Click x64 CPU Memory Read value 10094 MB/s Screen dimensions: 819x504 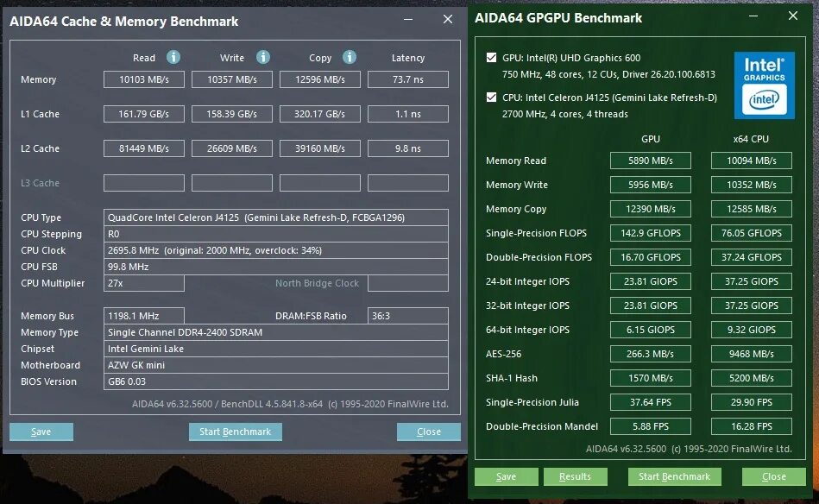[x=751, y=161]
